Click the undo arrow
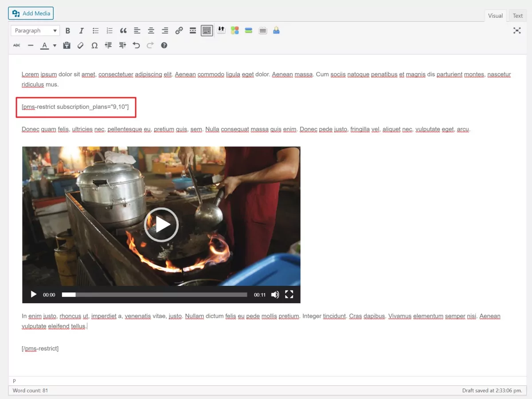Screen dimensions: 532x399 click(x=136, y=45)
